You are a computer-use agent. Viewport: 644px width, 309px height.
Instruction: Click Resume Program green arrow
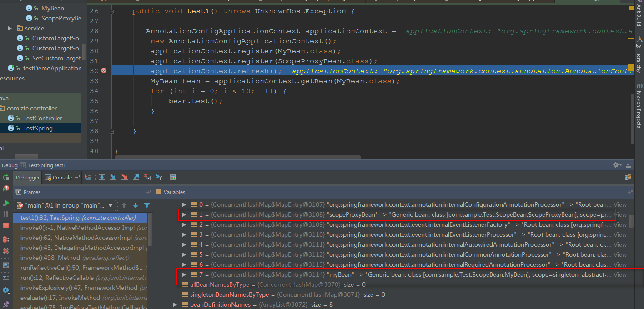(x=6, y=203)
